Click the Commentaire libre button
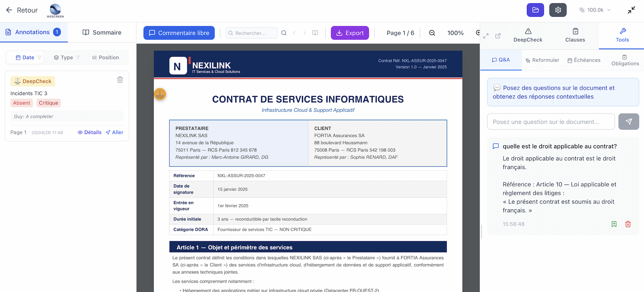The width and height of the screenshot is (644, 292). [179, 33]
